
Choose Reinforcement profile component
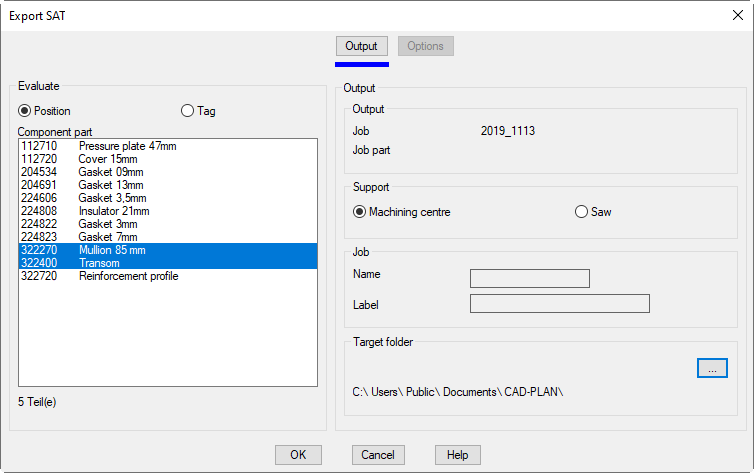pyautogui.click(x=128, y=276)
